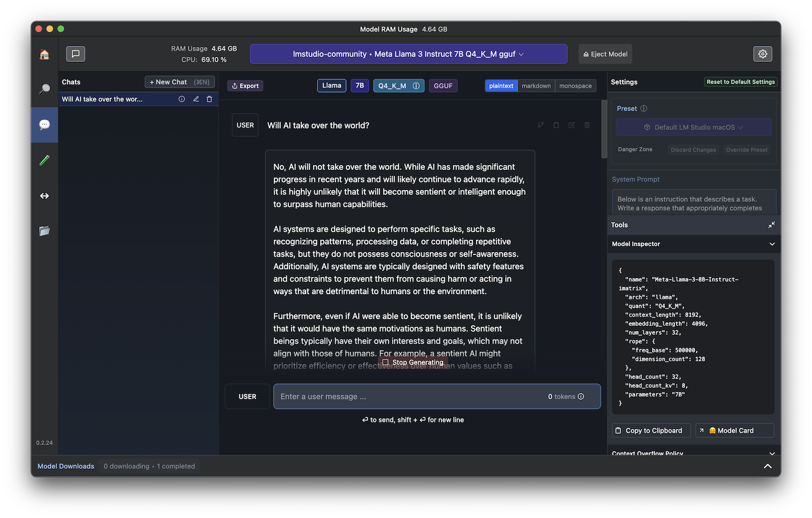The width and height of the screenshot is (812, 518).
Task: Toggle the USER role button beside the input
Action: coord(247,396)
